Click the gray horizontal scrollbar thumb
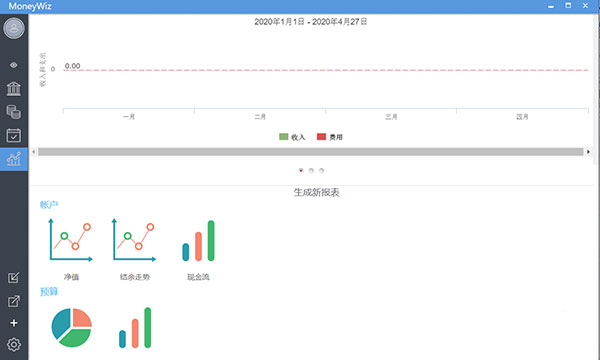The image size is (600, 360). coord(310,152)
